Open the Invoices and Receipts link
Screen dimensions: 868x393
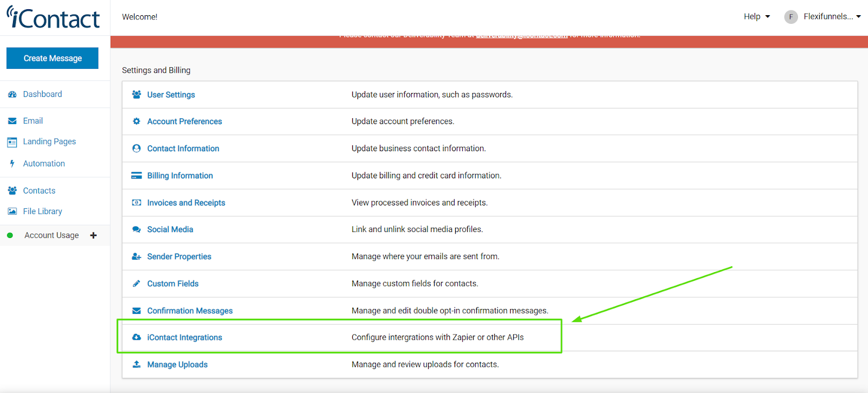pyautogui.click(x=186, y=203)
